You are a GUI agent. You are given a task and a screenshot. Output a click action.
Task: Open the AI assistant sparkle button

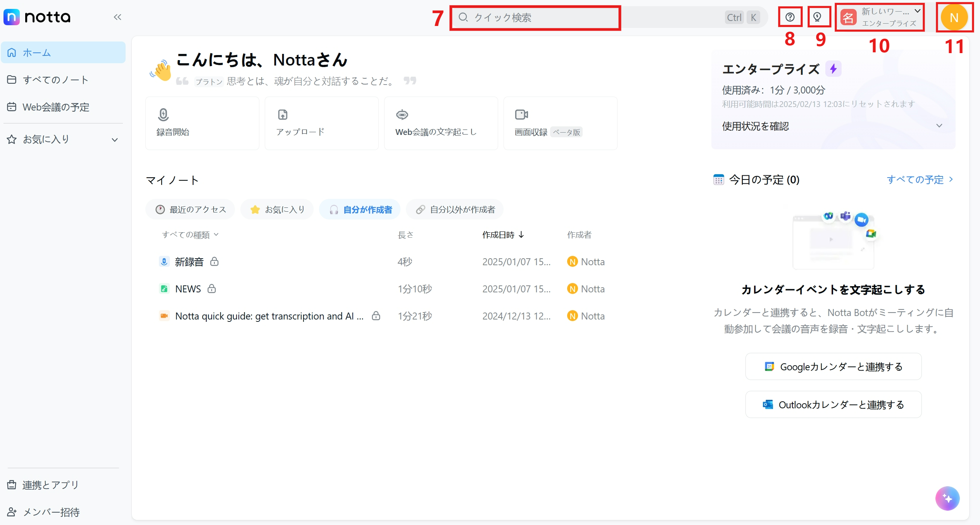(947, 498)
